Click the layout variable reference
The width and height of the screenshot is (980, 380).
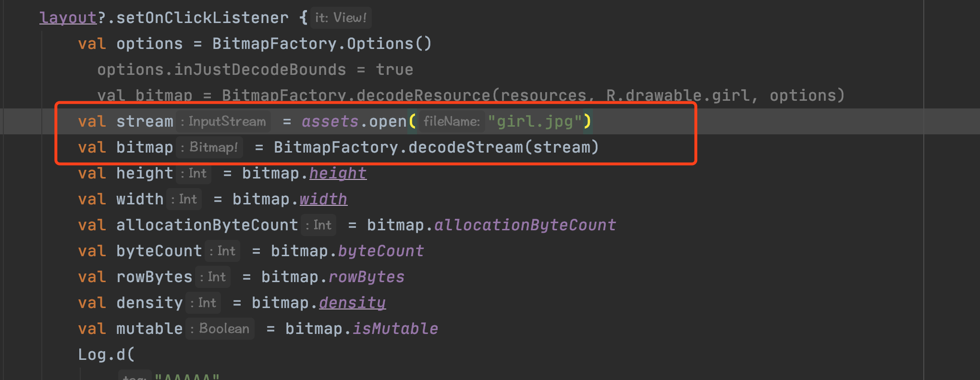(68, 18)
